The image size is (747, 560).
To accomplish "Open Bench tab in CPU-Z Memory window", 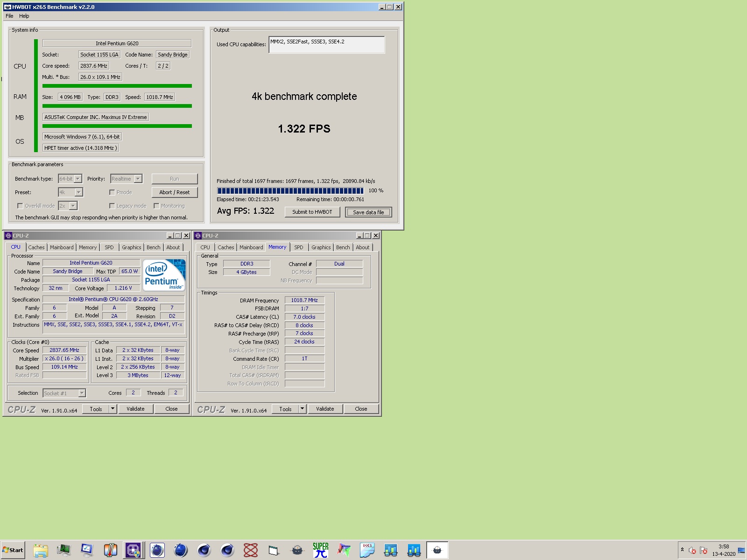I will 343,247.
